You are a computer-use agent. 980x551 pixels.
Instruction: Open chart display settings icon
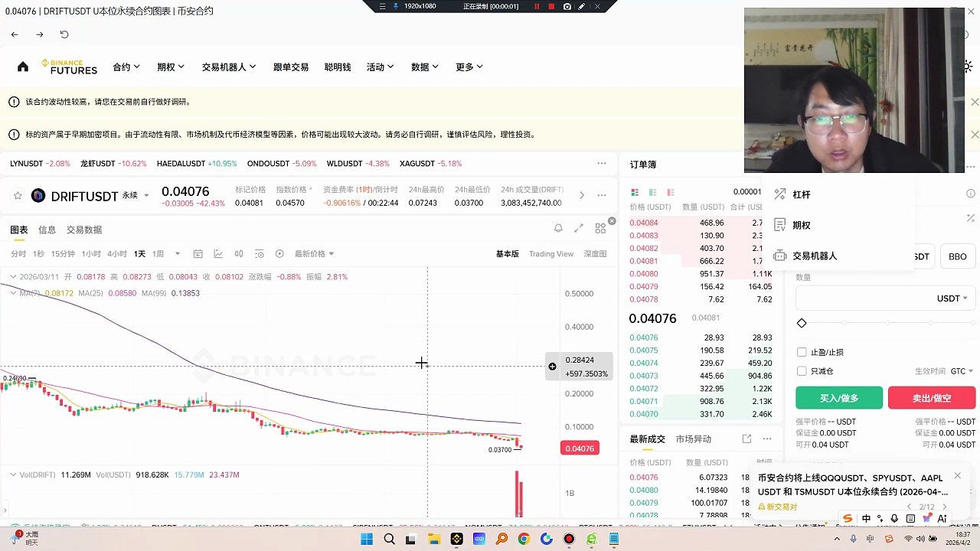[259, 254]
